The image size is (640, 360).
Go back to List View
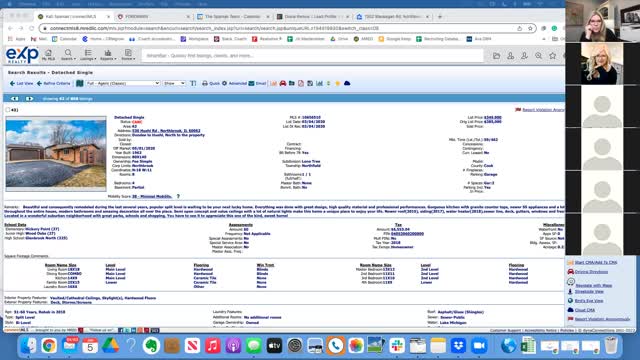pos(21,83)
